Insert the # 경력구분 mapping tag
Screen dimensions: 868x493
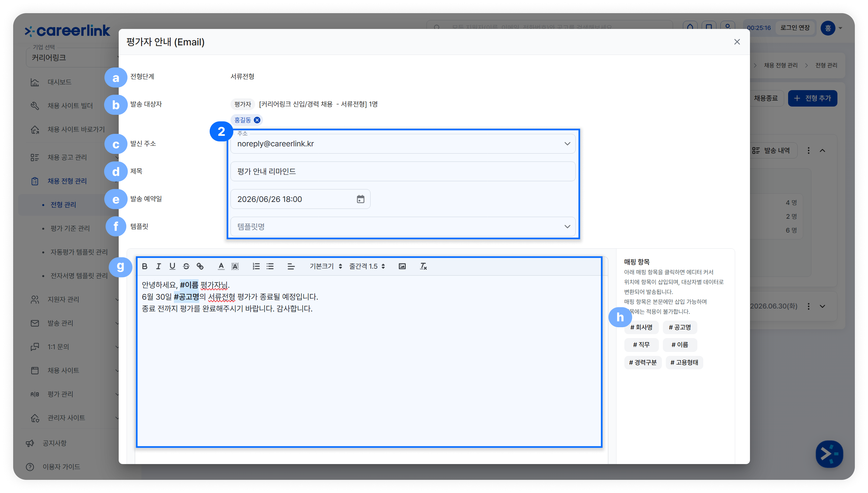643,363
